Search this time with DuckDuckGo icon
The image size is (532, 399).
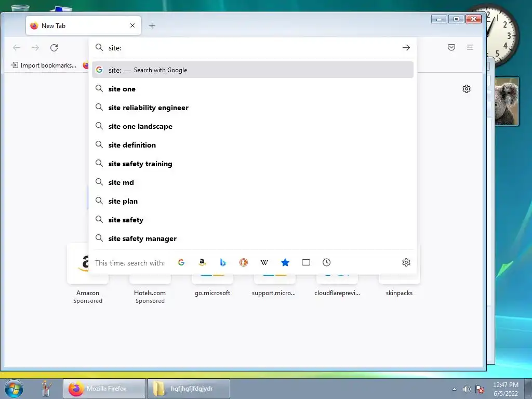tap(243, 262)
